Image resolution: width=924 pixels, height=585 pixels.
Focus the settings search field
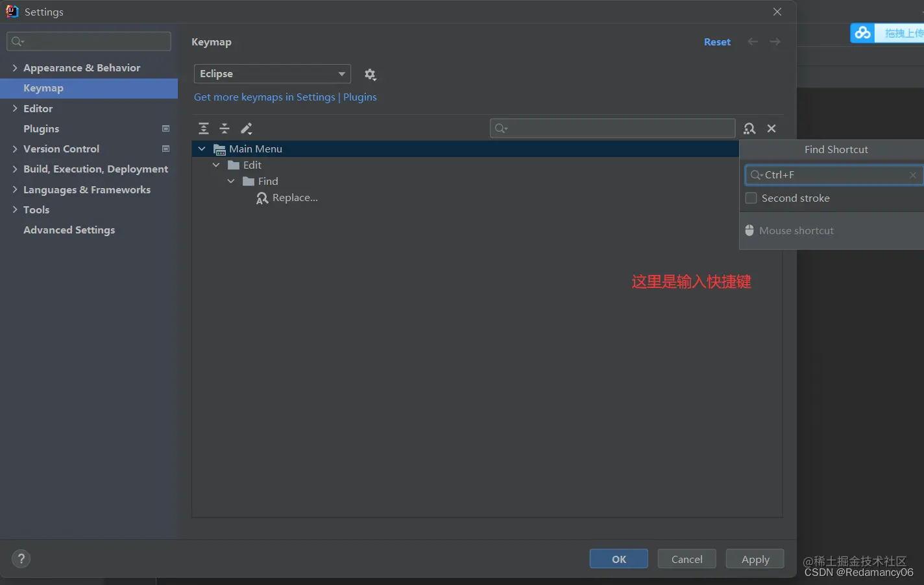click(89, 42)
